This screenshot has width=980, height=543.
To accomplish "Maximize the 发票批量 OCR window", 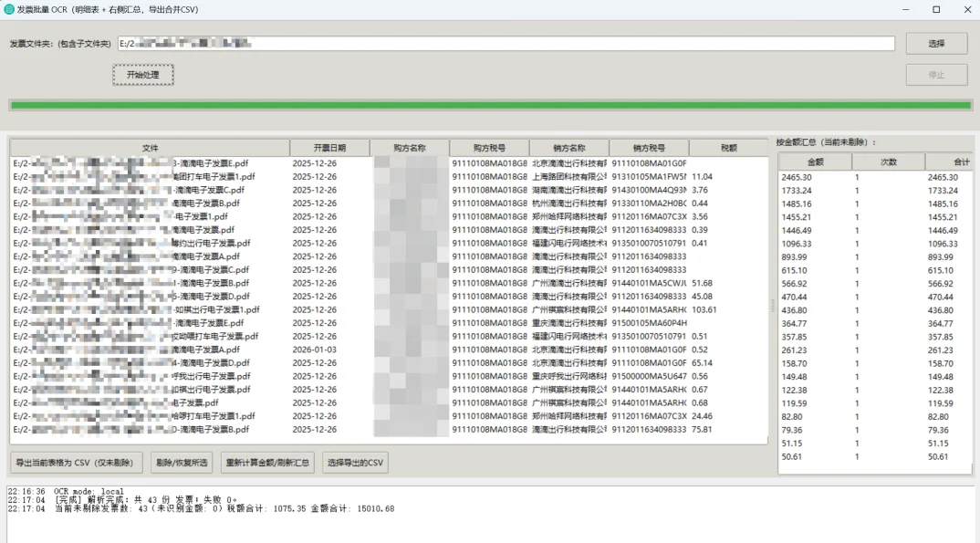I will pos(936,9).
